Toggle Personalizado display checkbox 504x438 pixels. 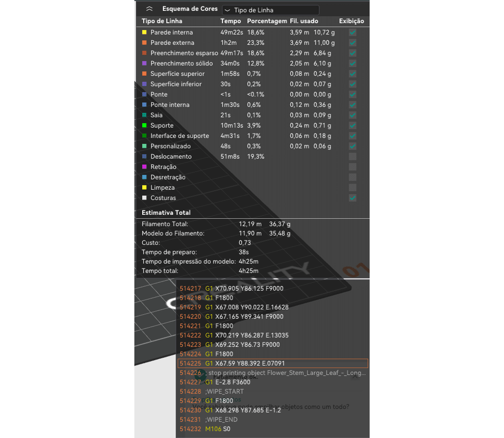(x=352, y=146)
